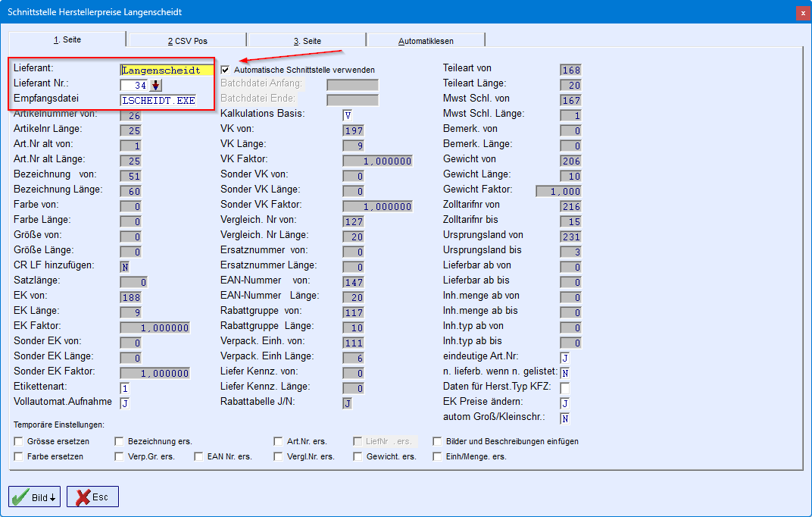Select the EAN-Nummer von field
812x517 pixels.
pos(354,282)
